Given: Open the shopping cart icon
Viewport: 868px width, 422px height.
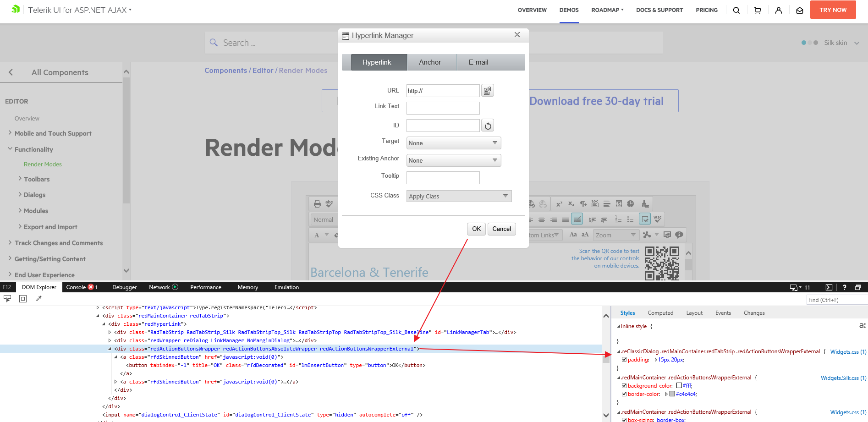Looking at the screenshot, I should tap(758, 10).
